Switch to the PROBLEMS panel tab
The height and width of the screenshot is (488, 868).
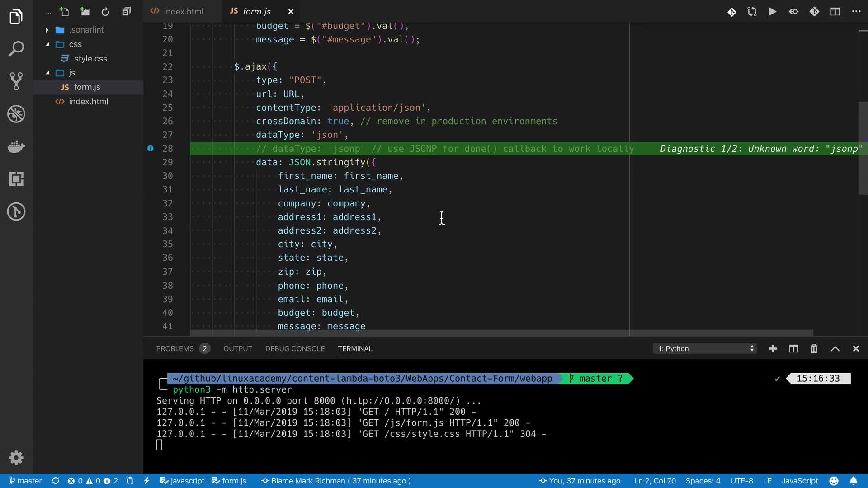175,349
